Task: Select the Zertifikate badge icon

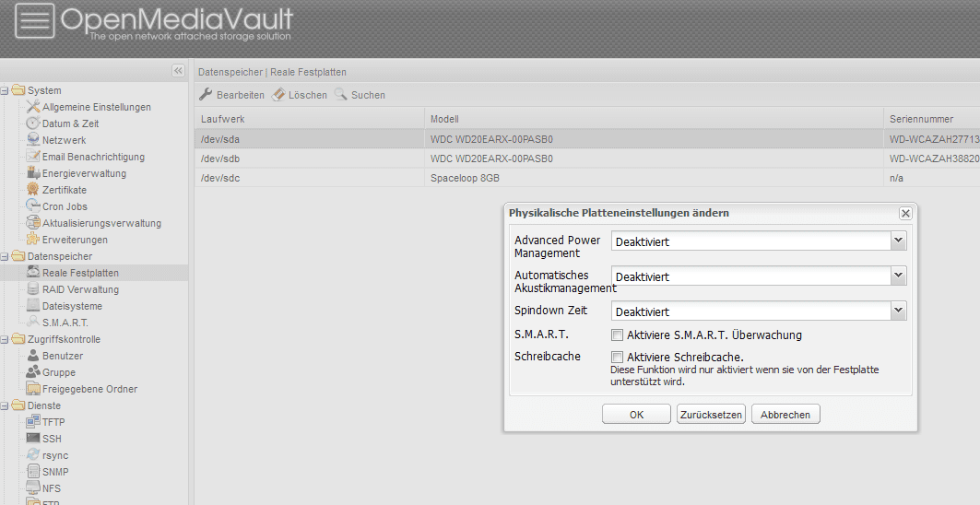Action: coord(33,190)
